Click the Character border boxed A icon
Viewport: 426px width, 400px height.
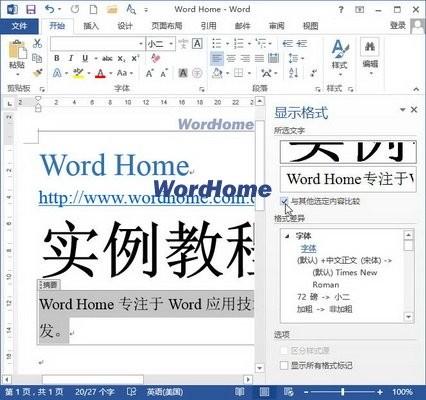pyautogui.click(x=198, y=44)
